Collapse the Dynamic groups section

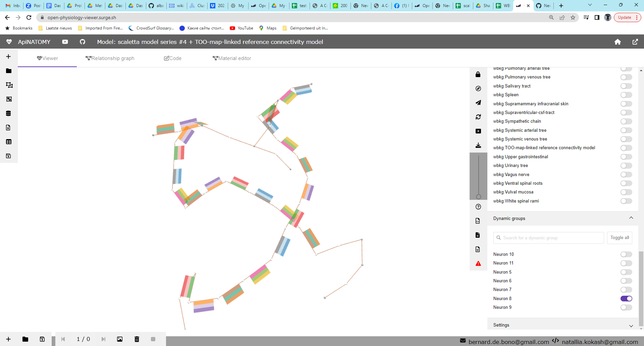click(631, 218)
